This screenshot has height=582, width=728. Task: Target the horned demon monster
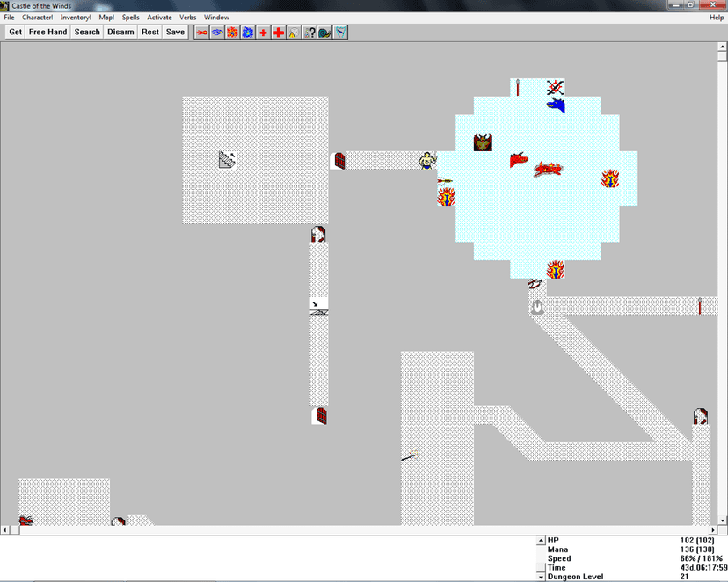[483, 142]
